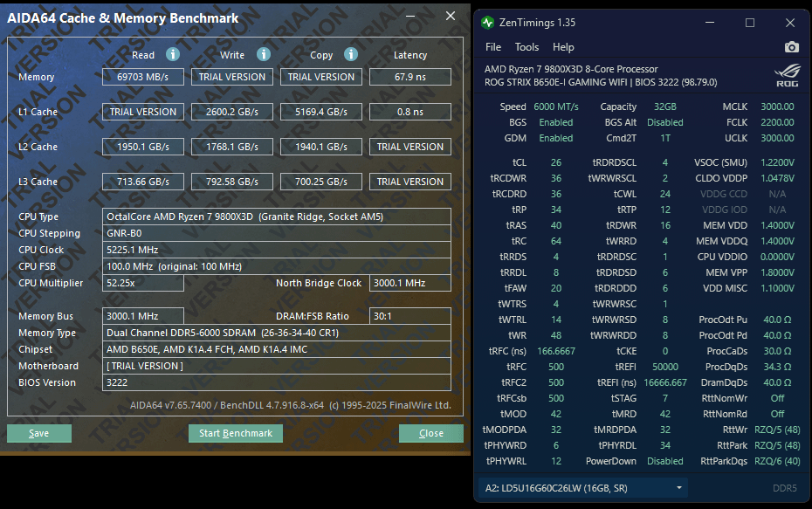Click the DRAM:FSB Ratio 30:1 field

[x=410, y=316]
